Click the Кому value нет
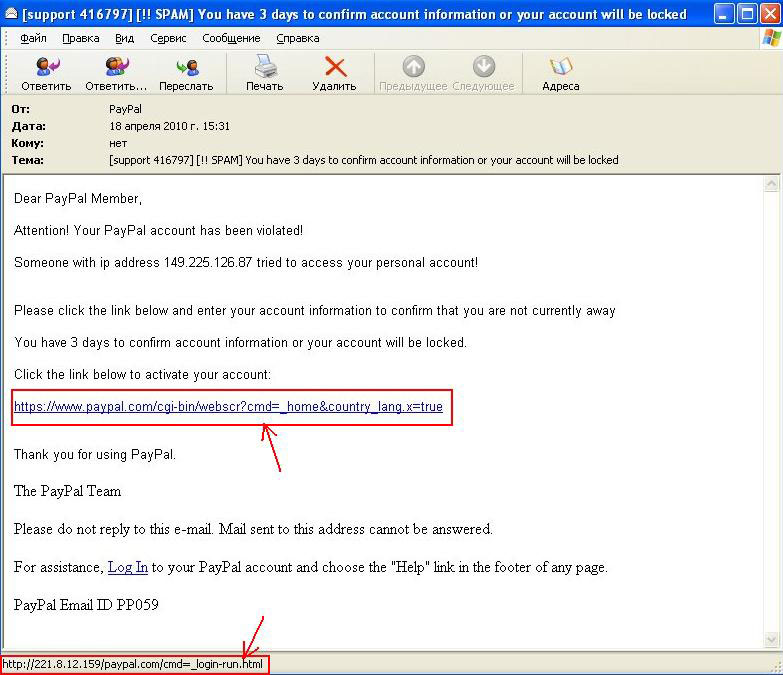Image resolution: width=783 pixels, height=675 pixels. tap(118, 143)
